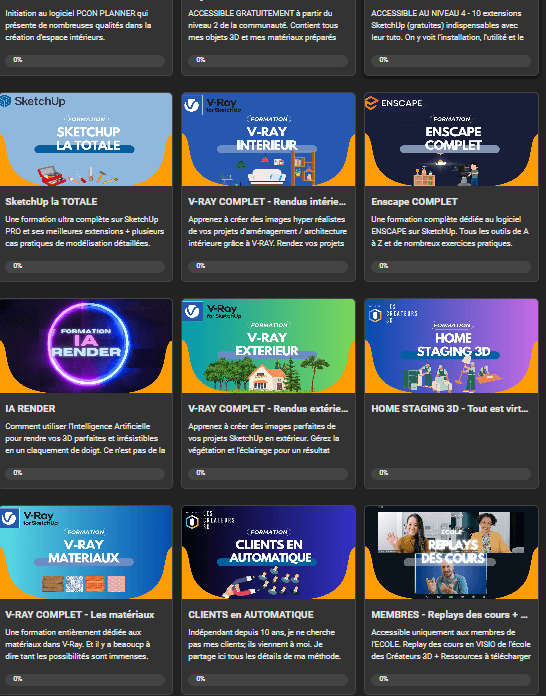Image resolution: width=546 pixels, height=696 pixels.
Task: Open the IA RENDER course title
Action: 30,408
